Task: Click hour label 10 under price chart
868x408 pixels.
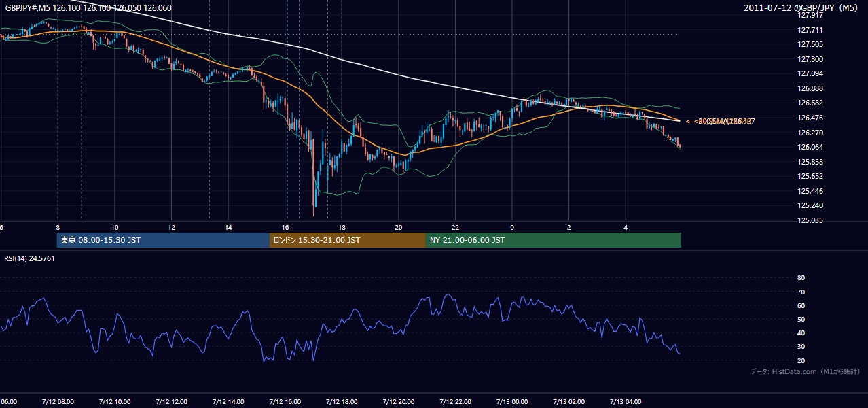Action: point(115,227)
